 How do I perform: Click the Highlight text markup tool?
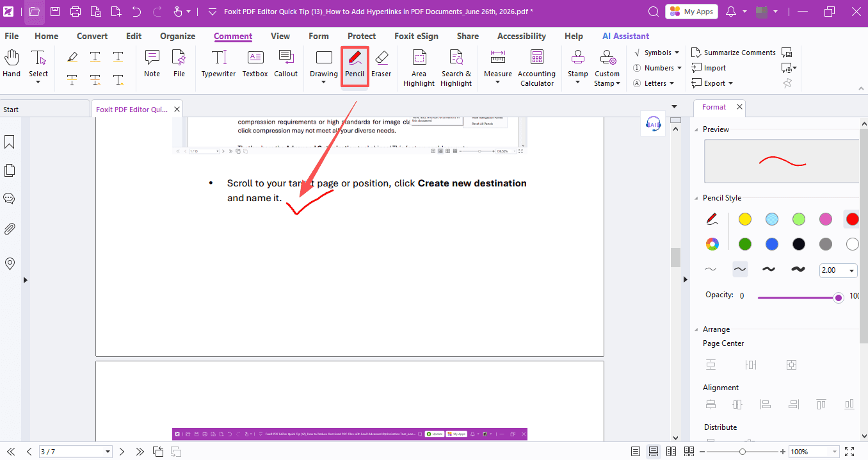pos(72,57)
